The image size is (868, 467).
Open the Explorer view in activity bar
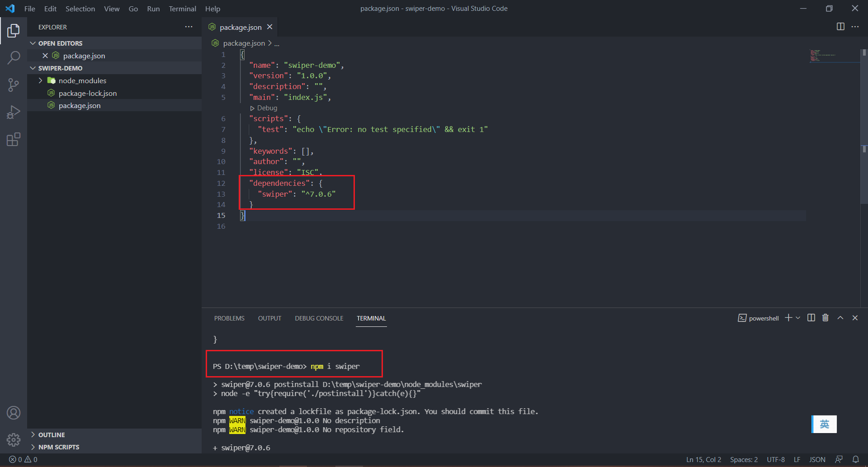[14, 31]
